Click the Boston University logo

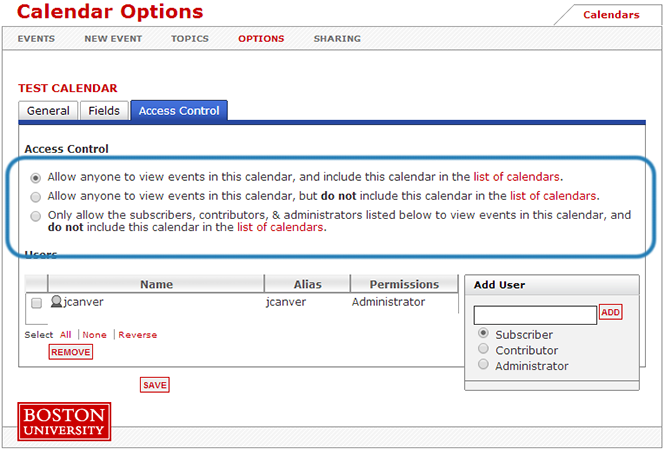pos(64,421)
